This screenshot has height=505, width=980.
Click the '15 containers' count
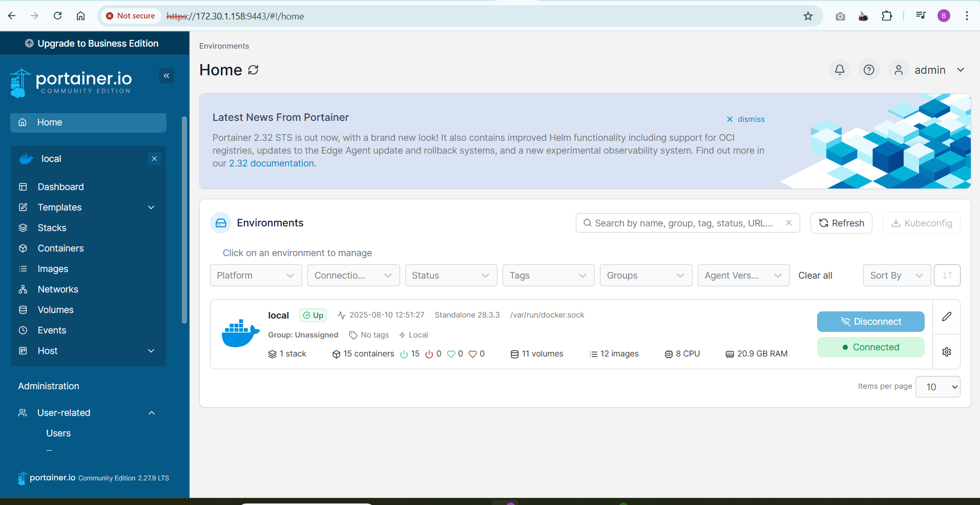tap(363, 354)
